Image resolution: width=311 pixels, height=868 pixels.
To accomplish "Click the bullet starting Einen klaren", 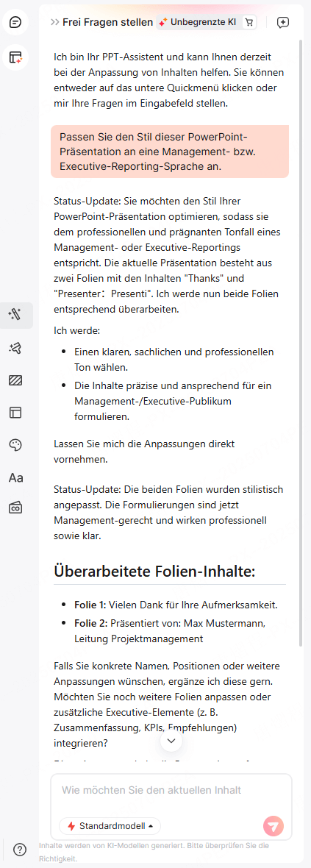I will click(x=174, y=359).
